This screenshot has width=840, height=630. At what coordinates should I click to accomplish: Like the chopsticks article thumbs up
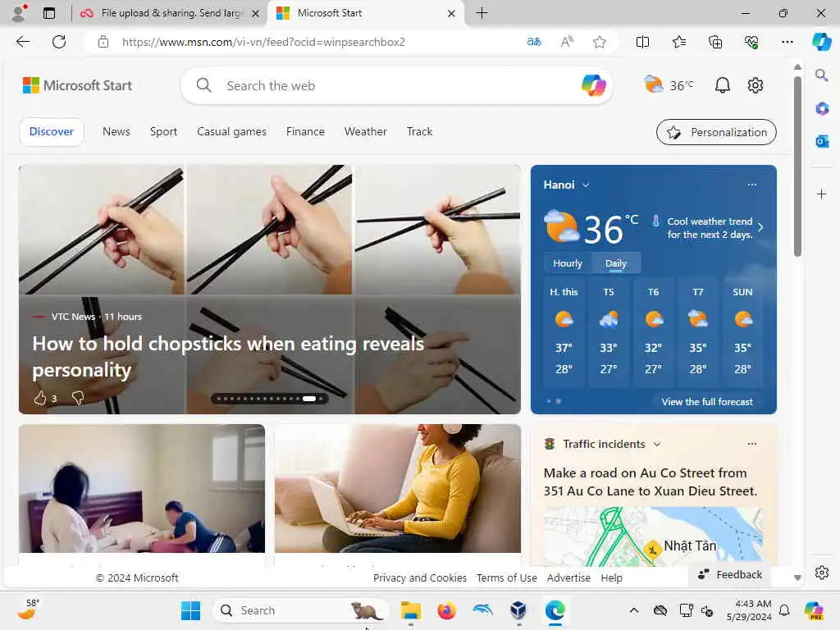point(40,398)
